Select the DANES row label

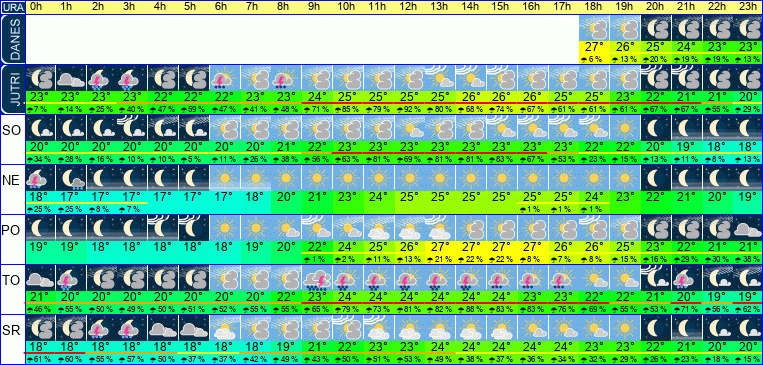click(12, 39)
